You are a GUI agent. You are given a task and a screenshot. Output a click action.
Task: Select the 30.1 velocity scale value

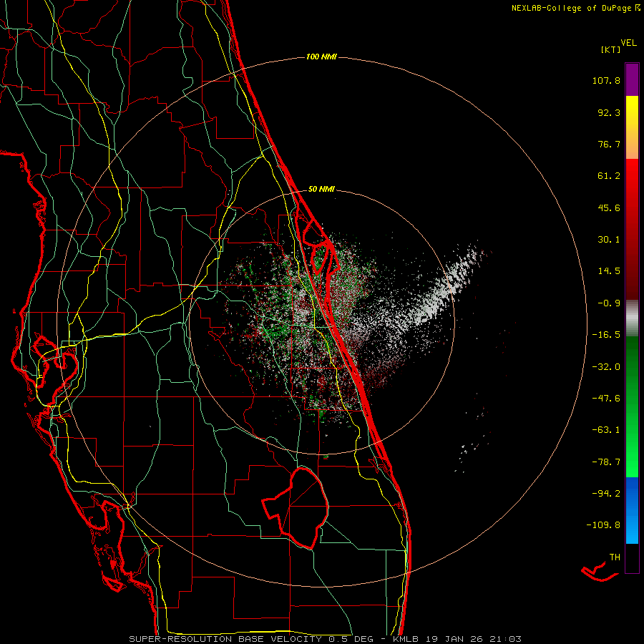pos(609,240)
